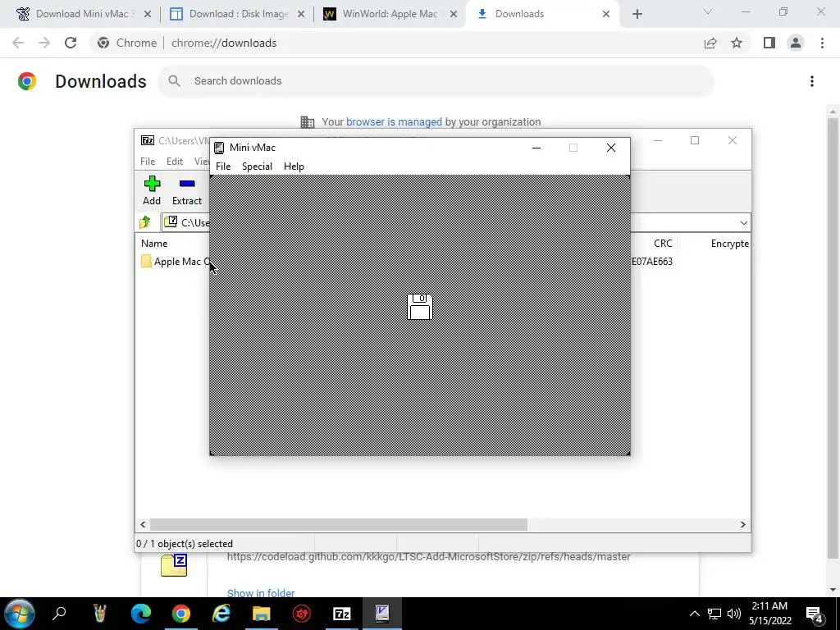Open the Downloads page more actions menu

pos(812,81)
